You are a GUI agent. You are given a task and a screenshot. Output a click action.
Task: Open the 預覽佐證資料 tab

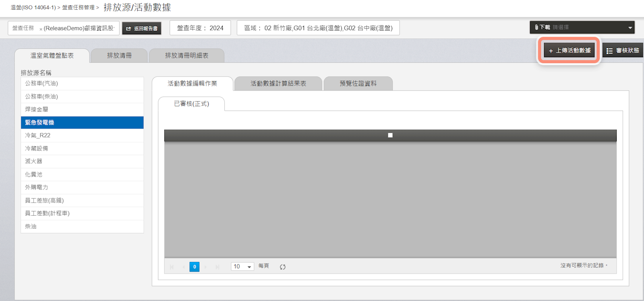(358, 83)
